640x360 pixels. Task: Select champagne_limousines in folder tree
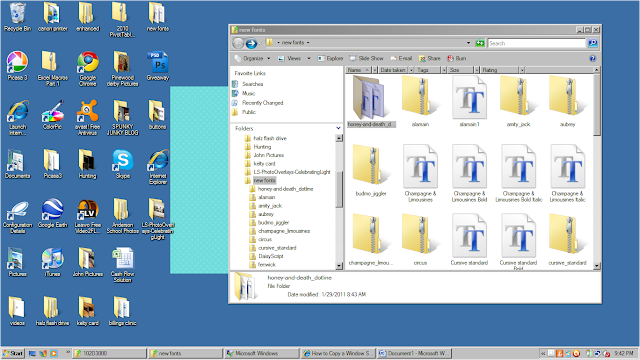tap(284, 231)
